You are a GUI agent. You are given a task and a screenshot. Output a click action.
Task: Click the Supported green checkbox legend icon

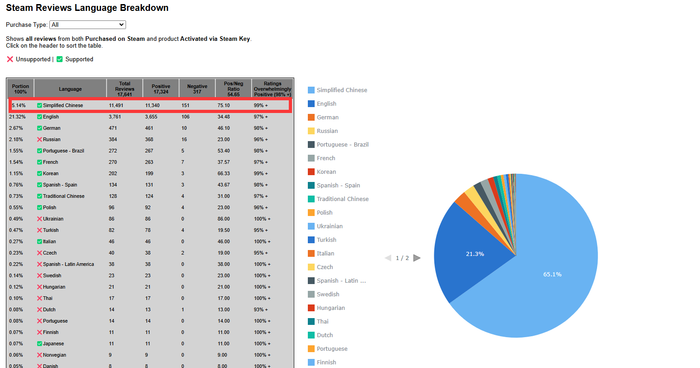point(59,59)
